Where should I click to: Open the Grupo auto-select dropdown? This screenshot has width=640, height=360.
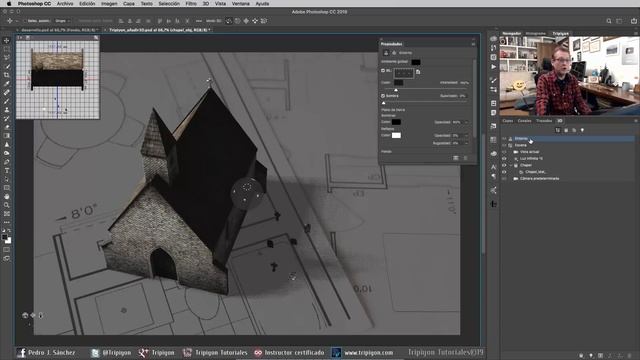pyautogui.click(x=62, y=21)
